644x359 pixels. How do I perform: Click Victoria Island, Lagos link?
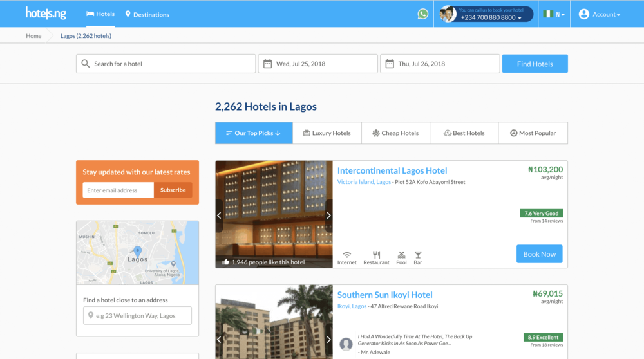point(364,182)
